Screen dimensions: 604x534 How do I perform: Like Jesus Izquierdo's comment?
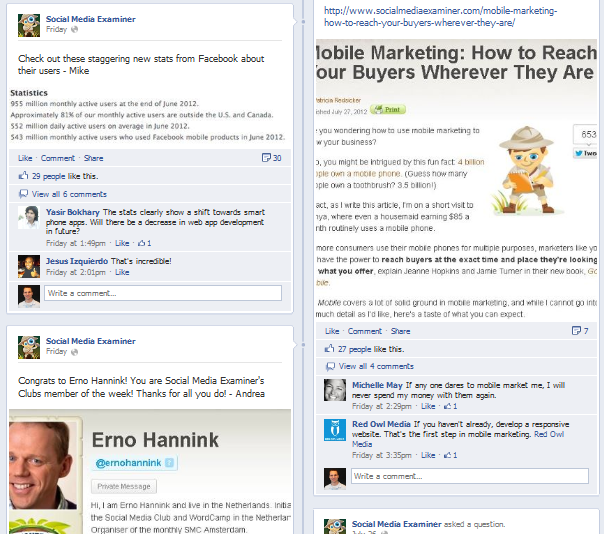[122, 272]
